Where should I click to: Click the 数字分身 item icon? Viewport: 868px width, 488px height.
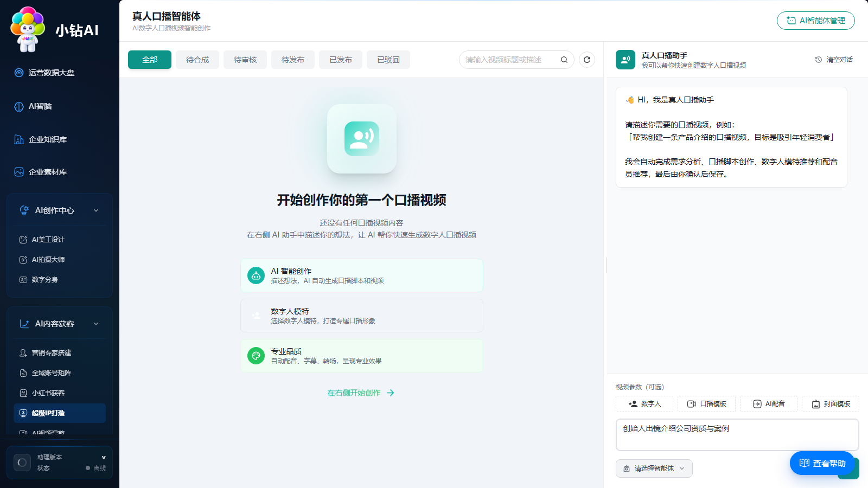coord(23,280)
